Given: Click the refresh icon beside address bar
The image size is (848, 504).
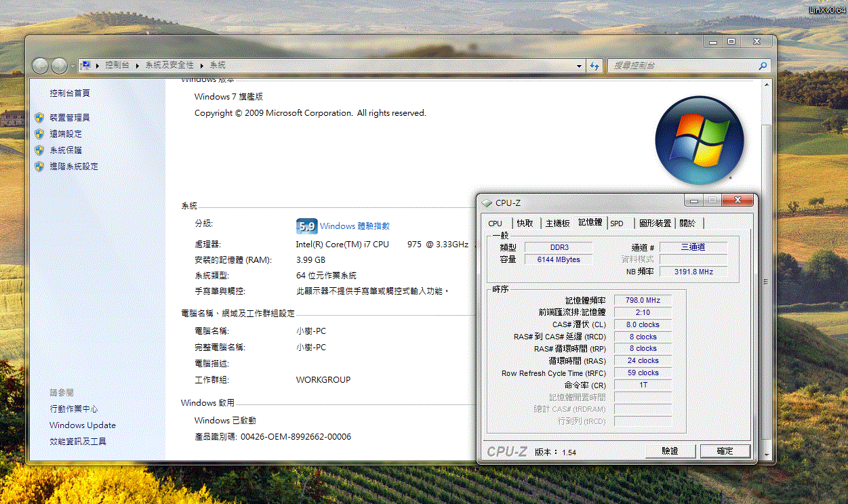Looking at the screenshot, I should pyautogui.click(x=594, y=66).
